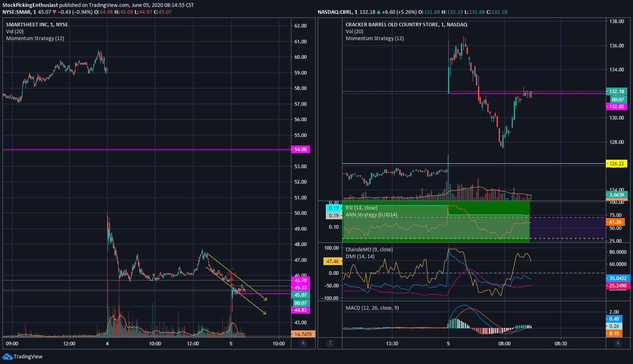This screenshot has height=364, width=633.
Task: Click the CRACKER BARREL OLD COUNTRY STORE legend title
Action: [406, 25]
